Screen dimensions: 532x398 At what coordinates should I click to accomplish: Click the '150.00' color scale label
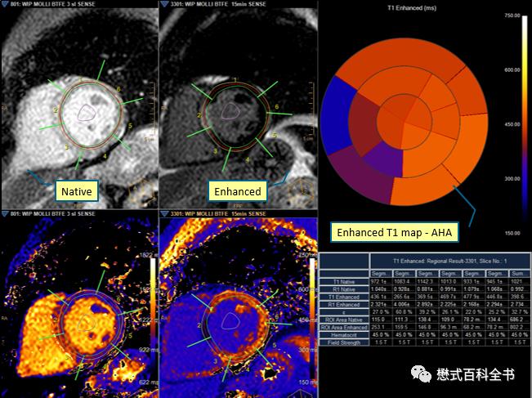click(x=512, y=233)
